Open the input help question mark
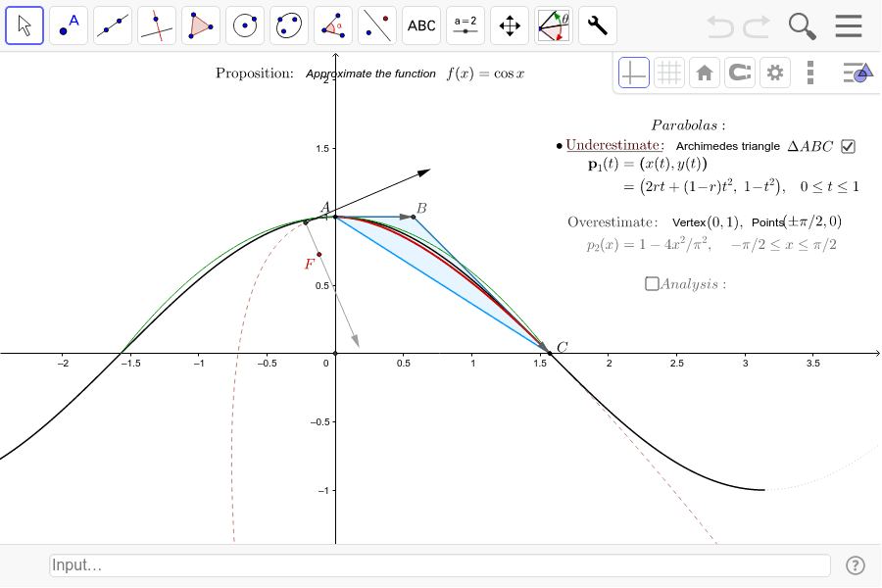 (x=855, y=564)
